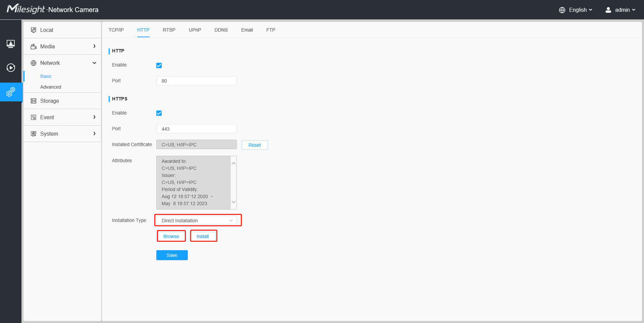
Task: Click the Reset certificate button
Action: tap(255, 145)
